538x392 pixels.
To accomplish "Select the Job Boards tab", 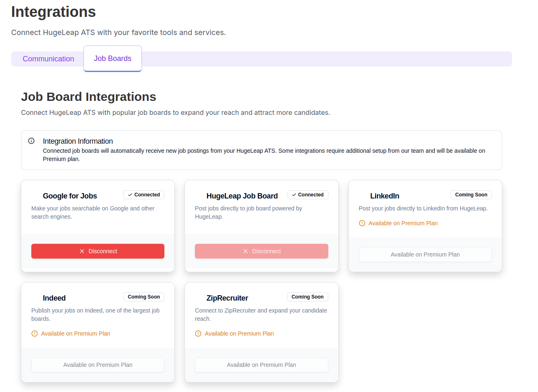I will [112, 58].
